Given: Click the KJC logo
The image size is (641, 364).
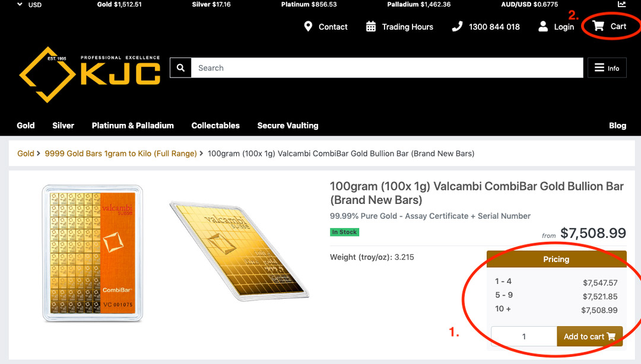Looking at the screenshot, I should tap(90, 74).
